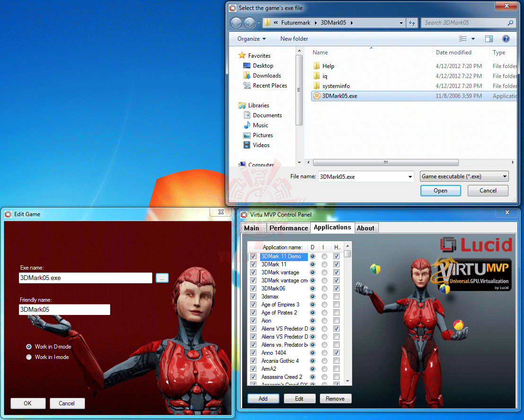
Task: Toggle the preview pane icon
Action: (x=489, y=39)
